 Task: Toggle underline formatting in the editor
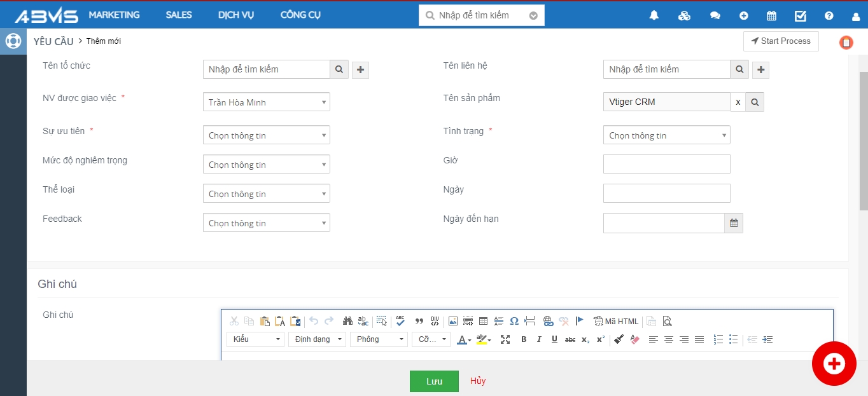tap(554, 339)
